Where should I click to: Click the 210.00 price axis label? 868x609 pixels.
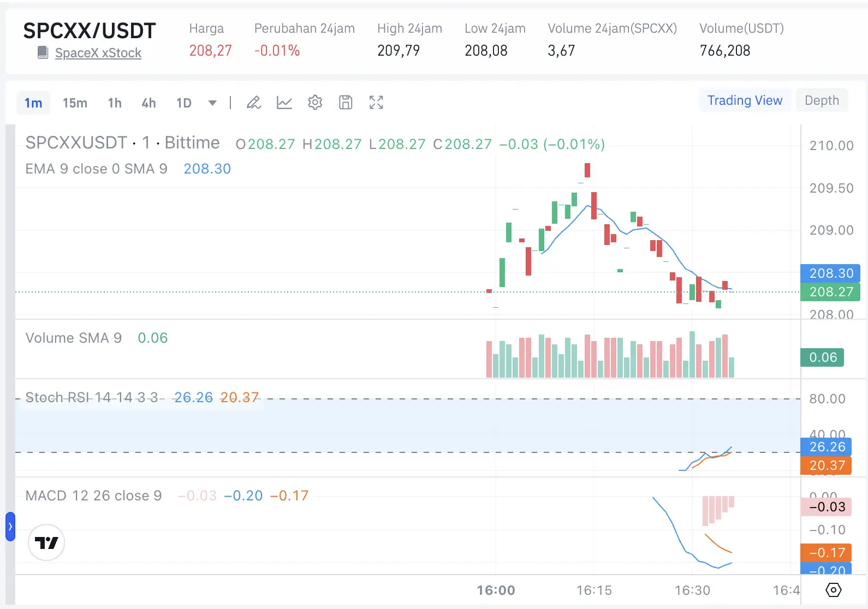[x=831, y=146]
